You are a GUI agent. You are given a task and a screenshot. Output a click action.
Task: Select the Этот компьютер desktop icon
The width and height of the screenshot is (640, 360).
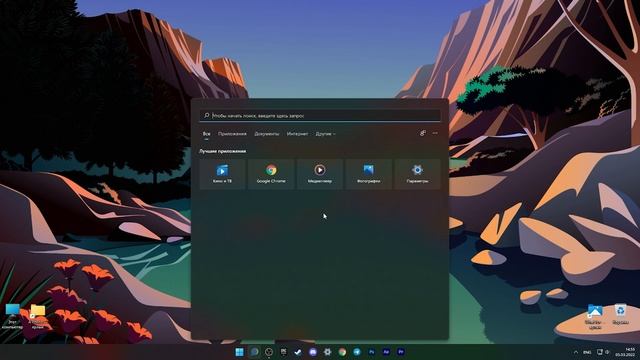click(x=12, y=316)
